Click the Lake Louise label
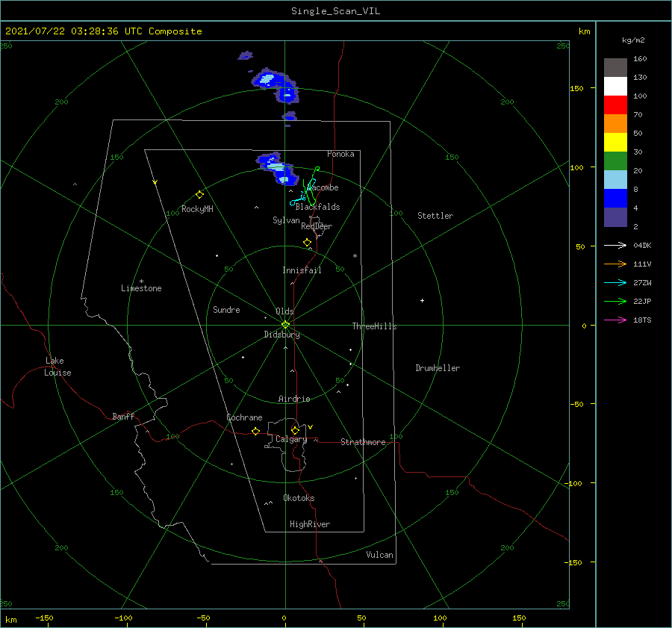Screen dimensions: 672x628 pyautogui.click(x=57, y=367)
